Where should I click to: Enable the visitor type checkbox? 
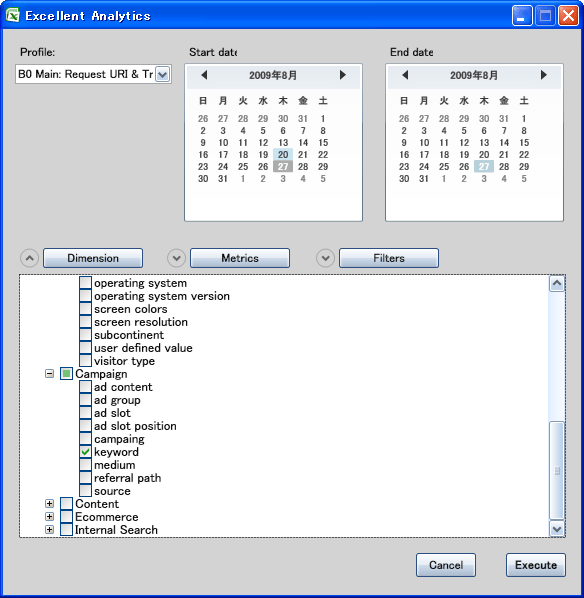[85, 361]
